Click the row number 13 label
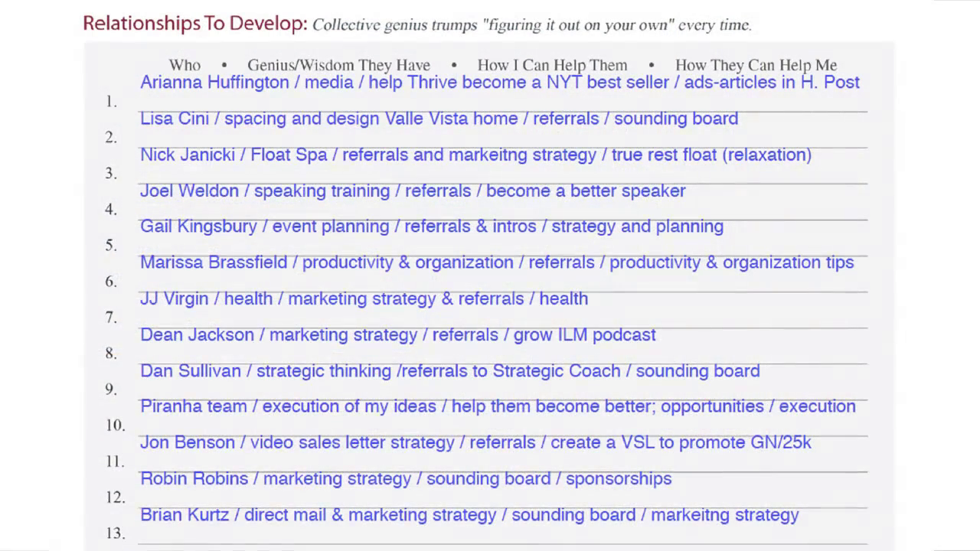Image resolution: width=980 pixels, height=551 pixels. pyautogui.click(x=116, y=533)
